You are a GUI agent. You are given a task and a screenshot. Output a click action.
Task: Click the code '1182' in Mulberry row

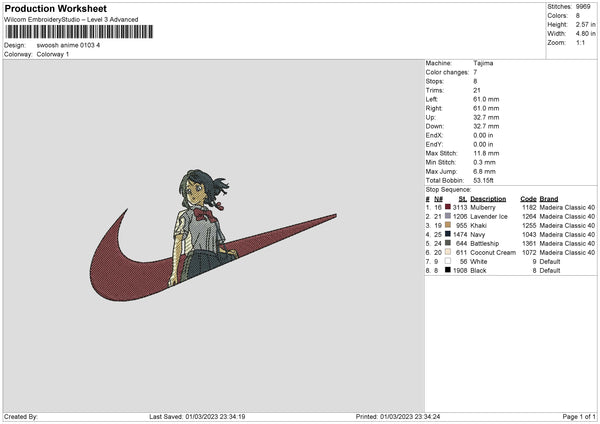point(529,207)
